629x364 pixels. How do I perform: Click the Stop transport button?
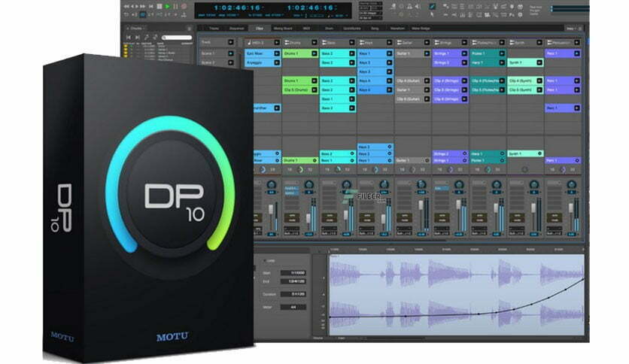pyautogui.click(x=160, y=7)
